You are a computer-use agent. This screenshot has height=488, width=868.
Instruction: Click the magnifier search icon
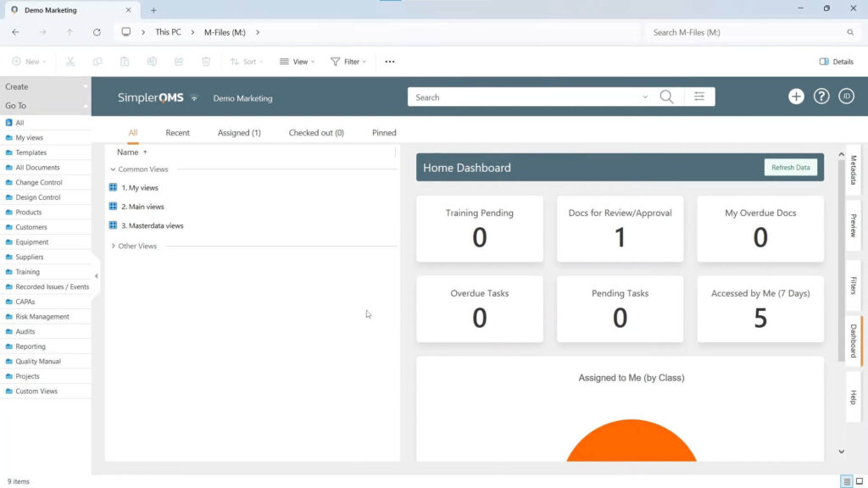pos(666,97)
